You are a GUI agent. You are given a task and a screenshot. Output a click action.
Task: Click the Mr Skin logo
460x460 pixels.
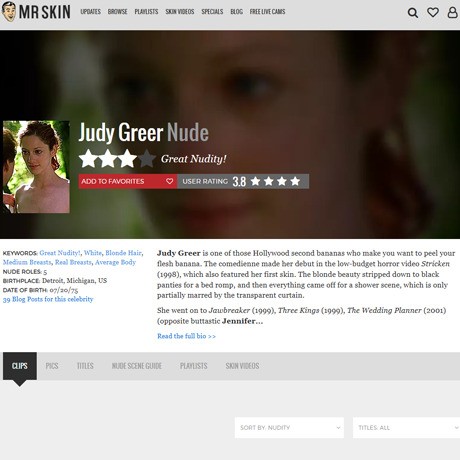pyautogui.click(x=36, y=12)
